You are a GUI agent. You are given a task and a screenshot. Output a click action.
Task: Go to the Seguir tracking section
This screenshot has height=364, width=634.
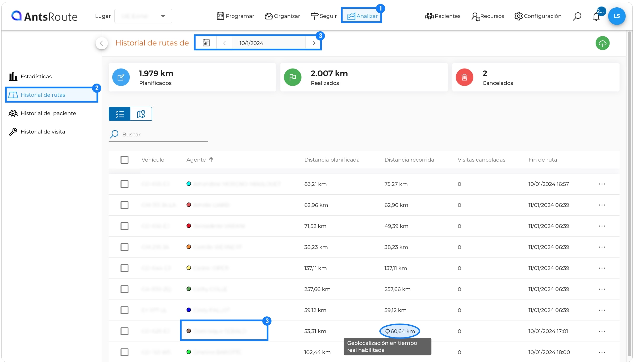(x=324, y=16)
